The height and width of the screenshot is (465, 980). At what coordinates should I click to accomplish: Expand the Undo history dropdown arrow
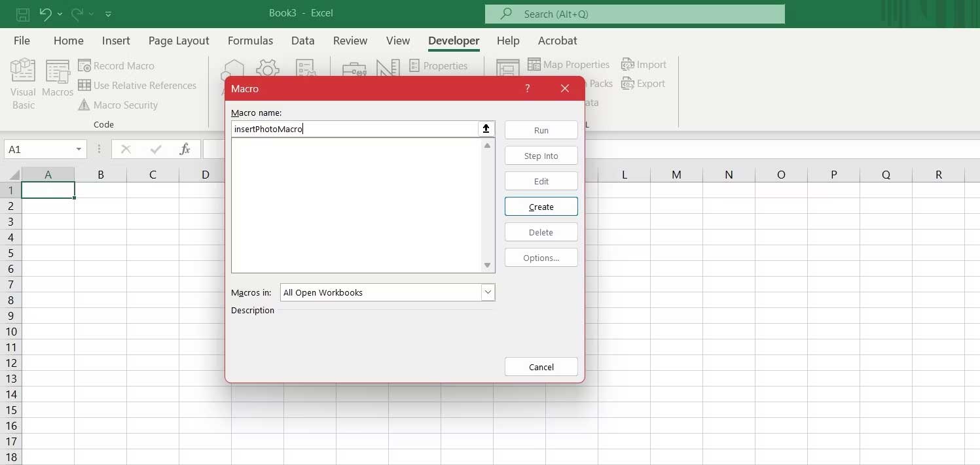pyautogui.click(x=60, y=14)
